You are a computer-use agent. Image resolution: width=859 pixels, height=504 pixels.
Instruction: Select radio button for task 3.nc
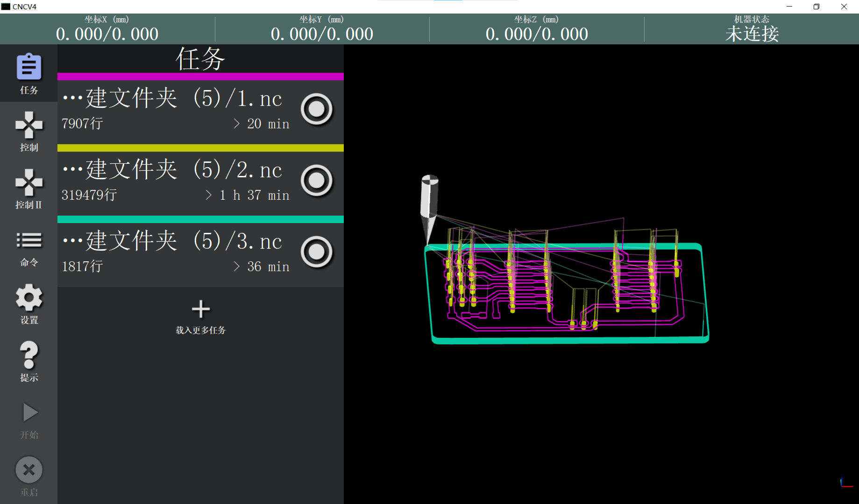click(x=317, y=252)
